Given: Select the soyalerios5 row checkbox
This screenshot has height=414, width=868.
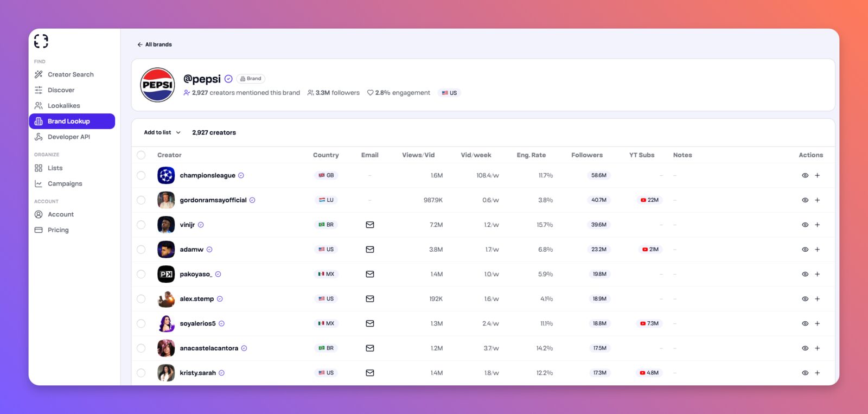Looking at the screenshot, I should (x=141, y=323).
